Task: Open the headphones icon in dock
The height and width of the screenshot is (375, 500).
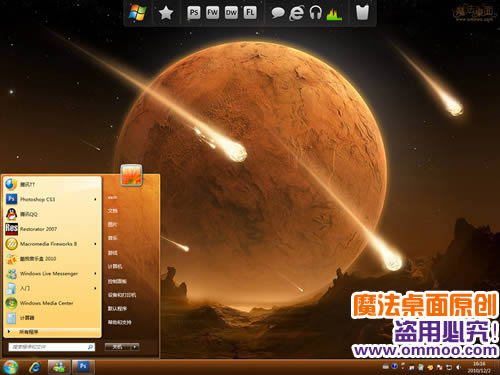Action: pos(315,13)
